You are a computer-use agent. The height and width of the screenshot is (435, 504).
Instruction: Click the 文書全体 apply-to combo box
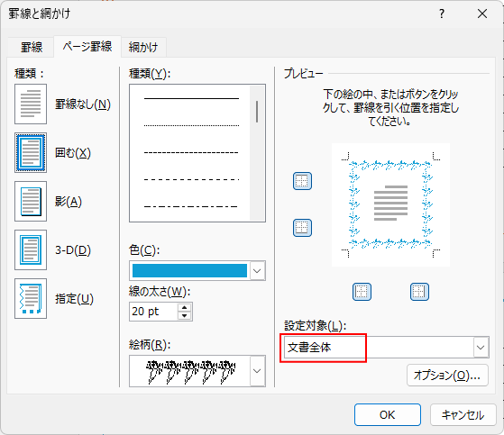387,348
